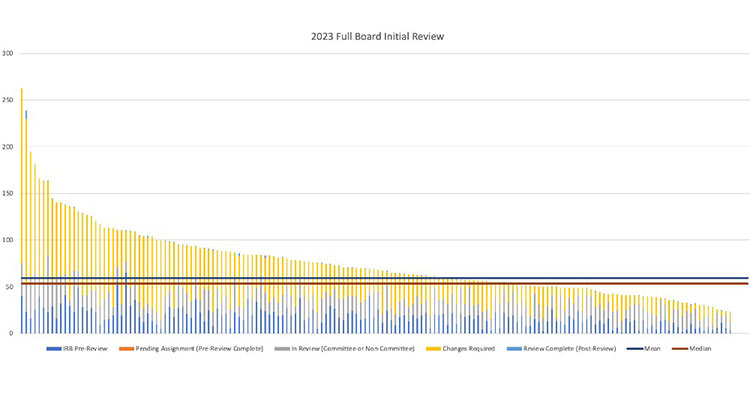Select the chart title '2023 Full Board Initial Review'

376,36
